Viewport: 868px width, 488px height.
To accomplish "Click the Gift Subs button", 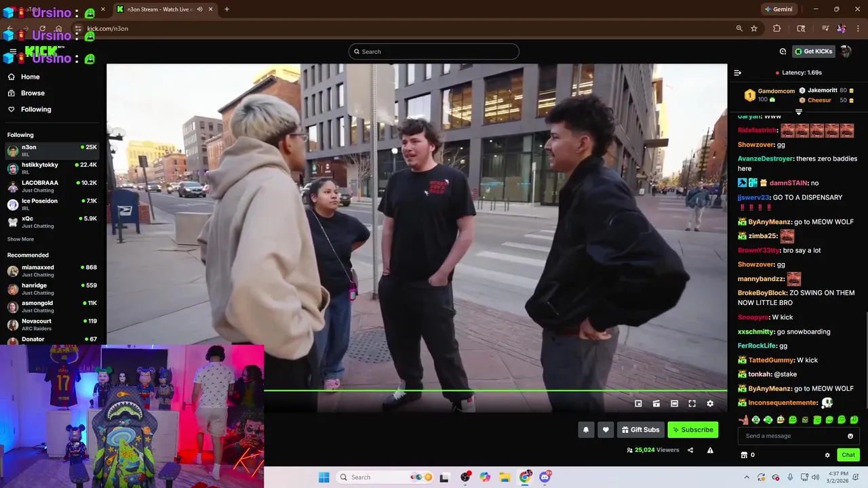I will tap(640, 430).
